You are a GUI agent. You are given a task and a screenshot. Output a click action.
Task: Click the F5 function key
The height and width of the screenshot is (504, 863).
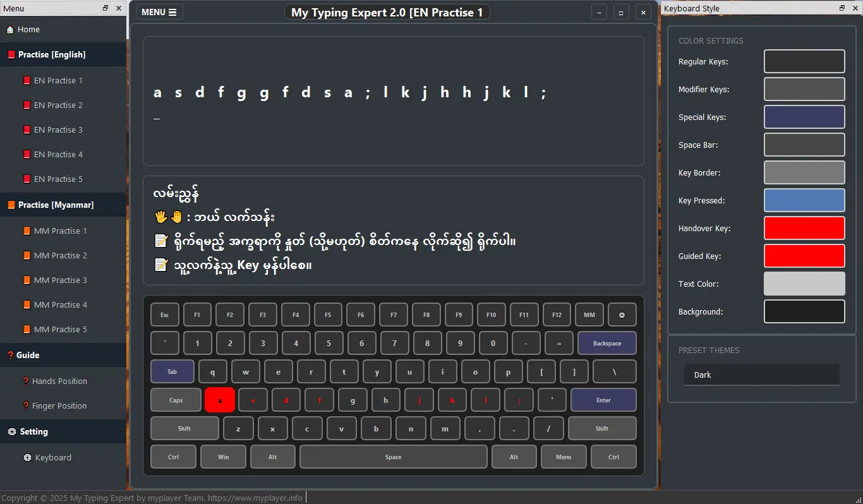pos(328,315)
